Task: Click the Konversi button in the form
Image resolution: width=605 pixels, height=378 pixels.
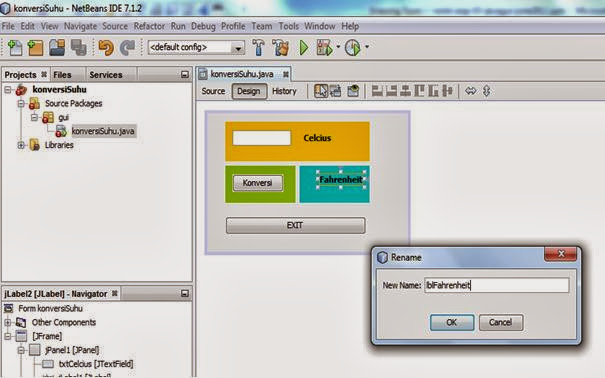Action: coord(258,183)
